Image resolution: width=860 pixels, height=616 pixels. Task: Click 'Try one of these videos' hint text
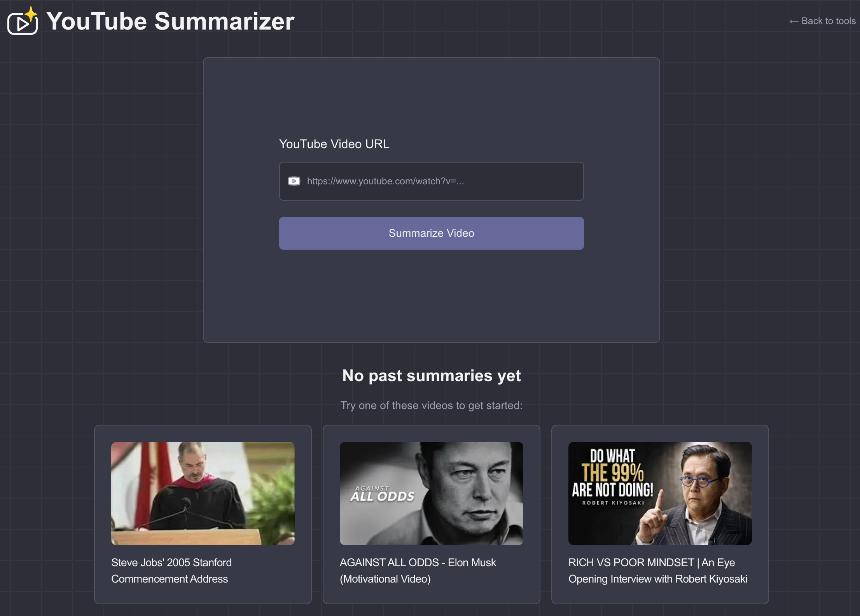coord(431,405)
